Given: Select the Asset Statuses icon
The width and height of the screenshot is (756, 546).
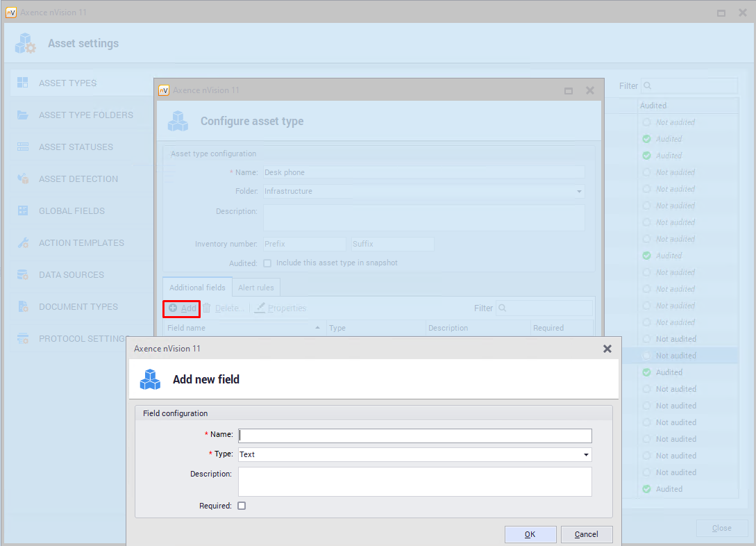Looking at the screenshot, I should tap(23, 147).
